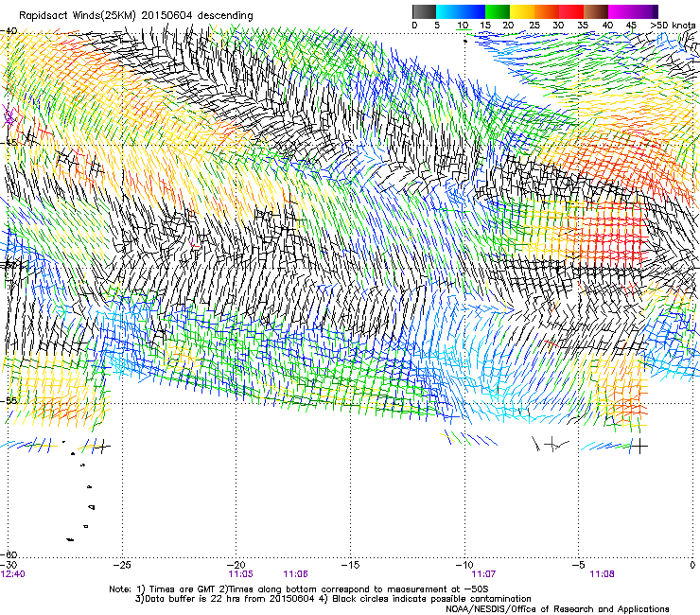
Task: Click the legend value '25'
Action: pyautogui.click(x=534, y=26)
